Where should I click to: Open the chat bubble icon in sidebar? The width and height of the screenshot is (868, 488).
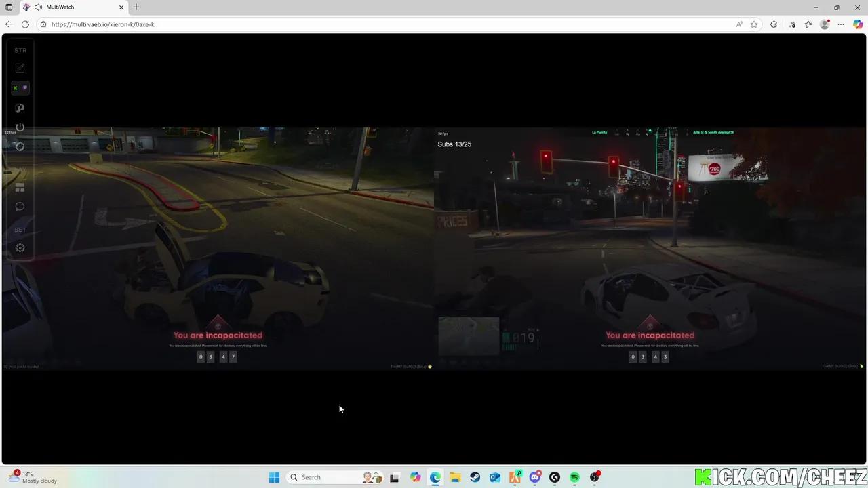click(20, 207)
